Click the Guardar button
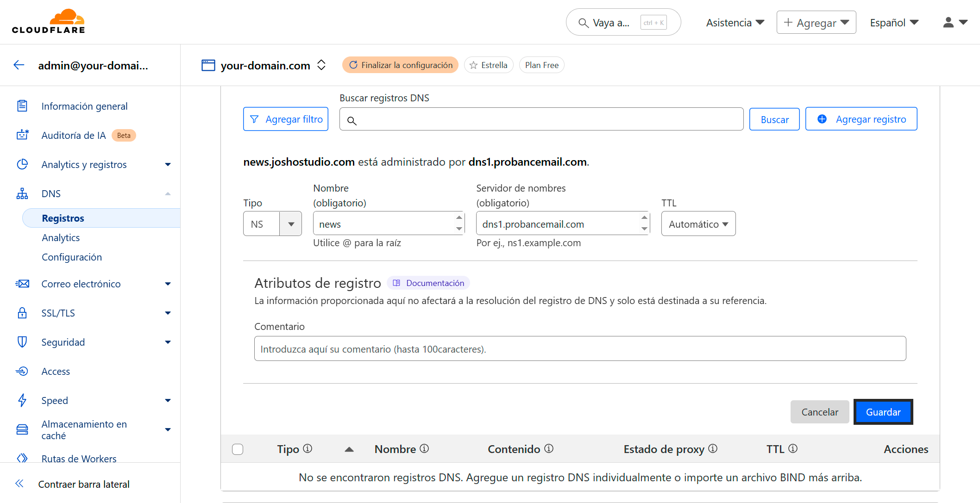 [883, 411]
